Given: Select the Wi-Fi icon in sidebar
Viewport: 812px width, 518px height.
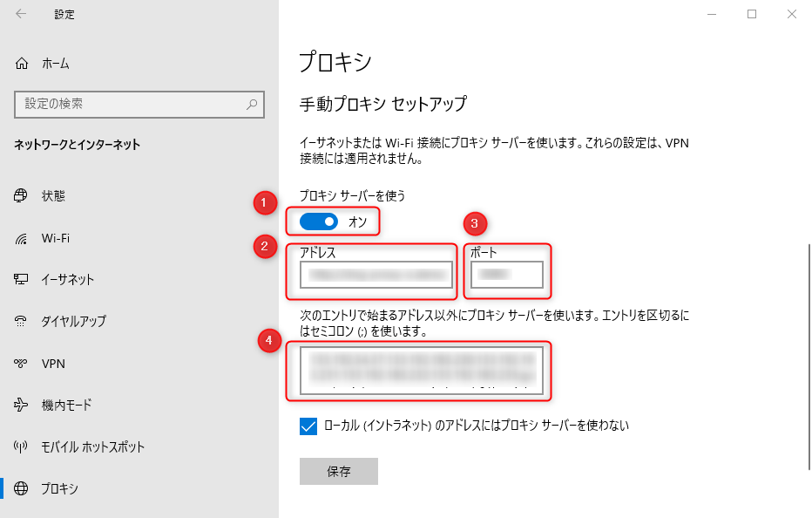Looking at the screenshot, I should point(22,238).
